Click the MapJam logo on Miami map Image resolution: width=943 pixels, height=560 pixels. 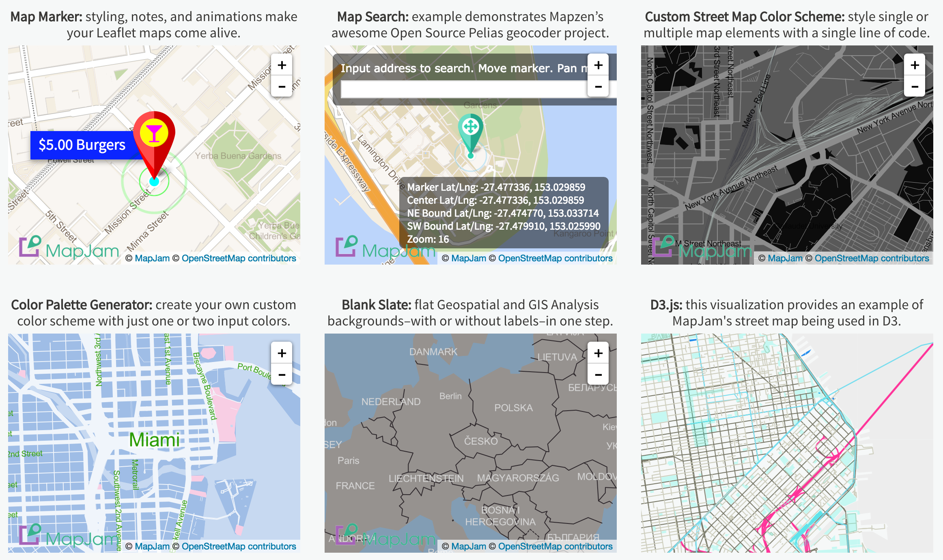69,536
